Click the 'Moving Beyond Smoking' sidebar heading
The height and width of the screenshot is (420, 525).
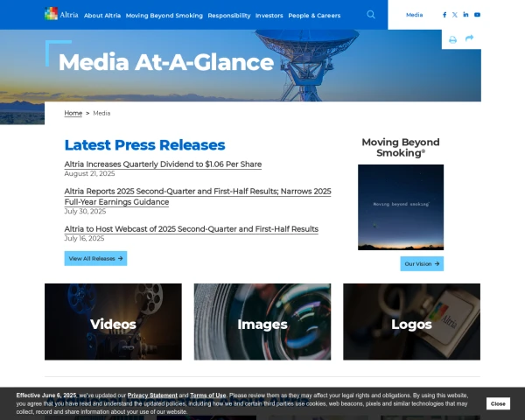(x=401, y=147)
